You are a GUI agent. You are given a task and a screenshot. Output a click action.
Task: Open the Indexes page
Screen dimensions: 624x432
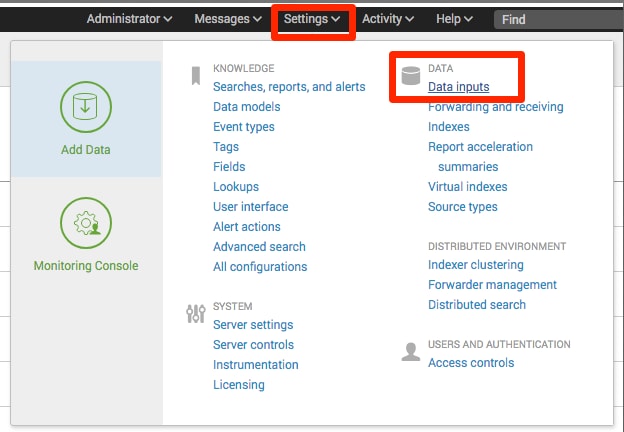click(x=448, y=127)
